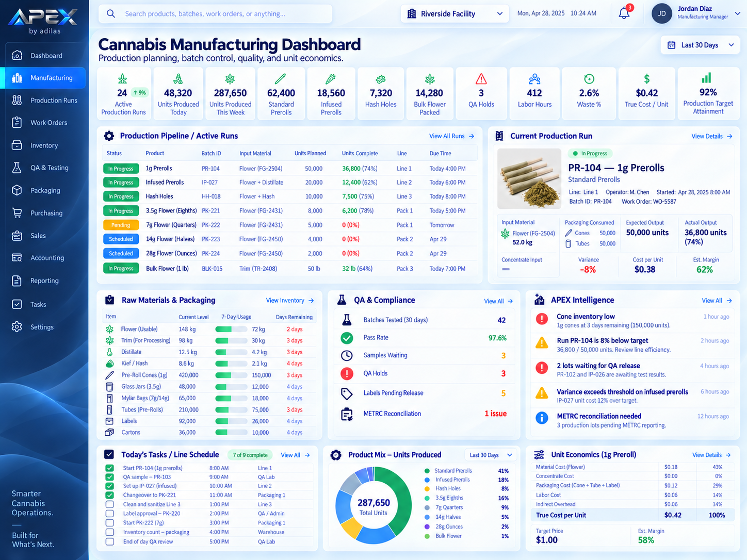The width and height of the screenshot is (747, 560).
Task: Check the End of day QA review checkbox
Action: tap(109, 541)
